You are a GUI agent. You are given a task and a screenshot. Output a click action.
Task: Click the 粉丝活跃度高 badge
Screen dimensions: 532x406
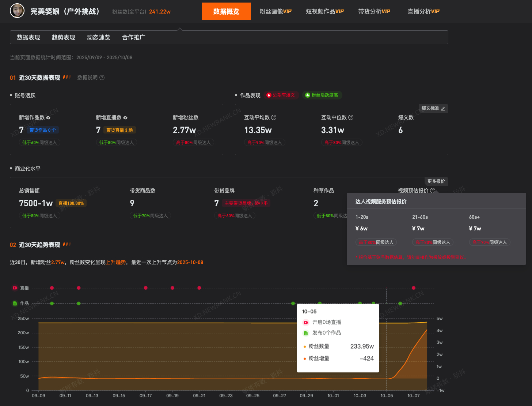[x=322, y=95]
